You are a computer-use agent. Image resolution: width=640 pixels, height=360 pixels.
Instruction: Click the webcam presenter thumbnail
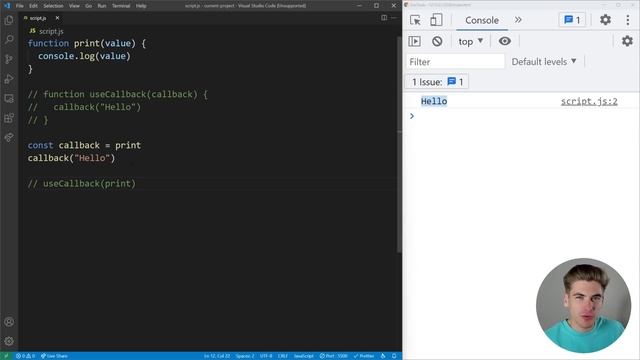click(583, 305)
